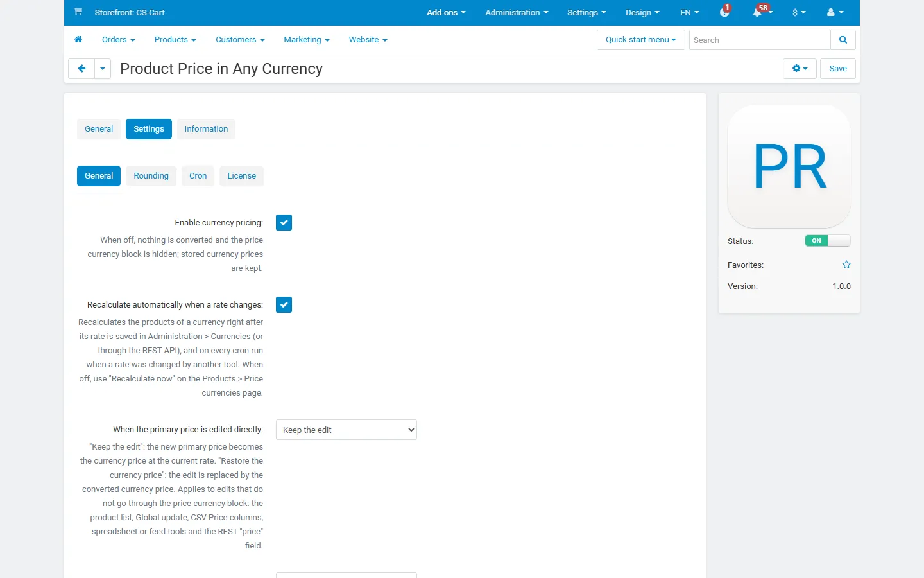Open the gear actions menu
The height and width of the screenshot is (578, 924).
800,69
